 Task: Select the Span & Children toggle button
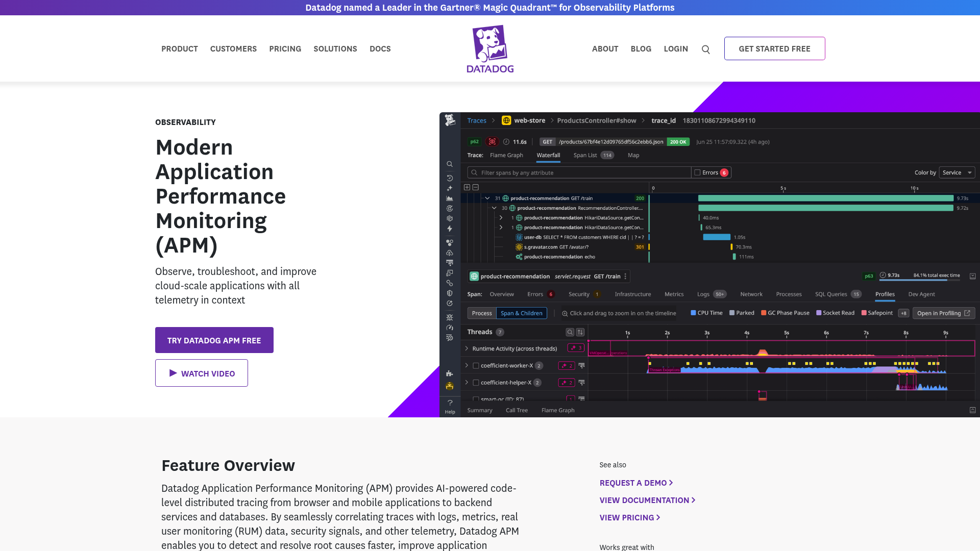click(x=522, y=313)
